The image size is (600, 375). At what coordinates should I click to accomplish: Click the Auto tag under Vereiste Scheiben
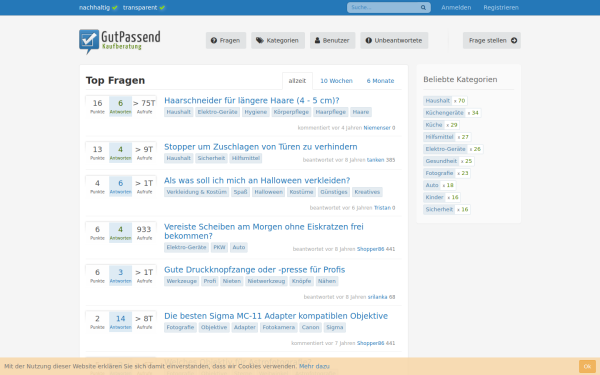(239, 248)
